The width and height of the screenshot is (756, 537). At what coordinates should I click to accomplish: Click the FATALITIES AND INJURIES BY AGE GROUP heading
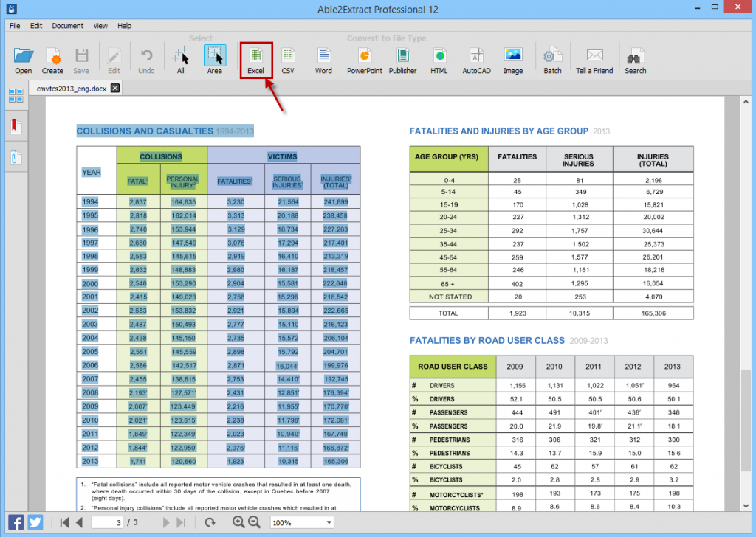click(499, 131)
